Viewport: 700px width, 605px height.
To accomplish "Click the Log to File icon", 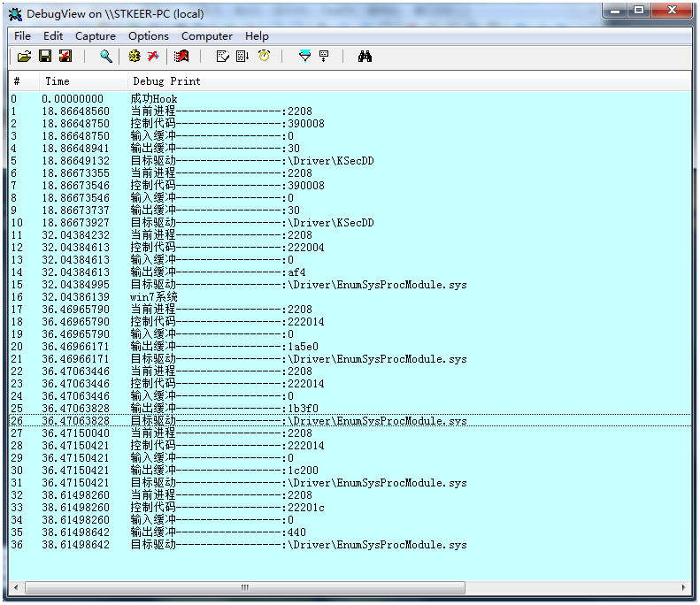I will point(65,56).
